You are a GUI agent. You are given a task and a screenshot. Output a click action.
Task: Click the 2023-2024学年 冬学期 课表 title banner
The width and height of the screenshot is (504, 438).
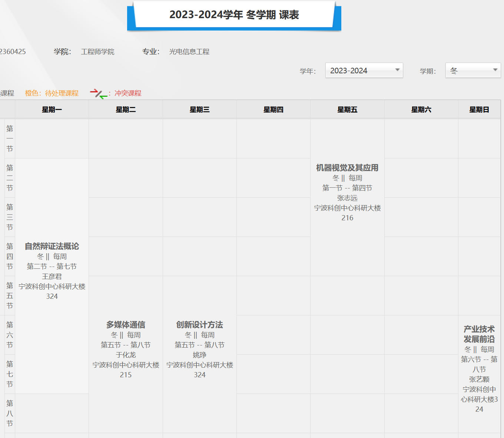pos(234,15)
